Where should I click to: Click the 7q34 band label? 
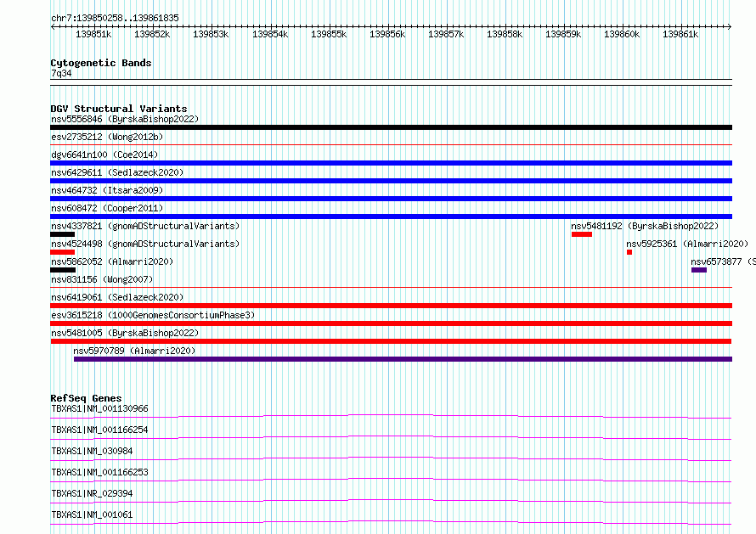(61, 73)
